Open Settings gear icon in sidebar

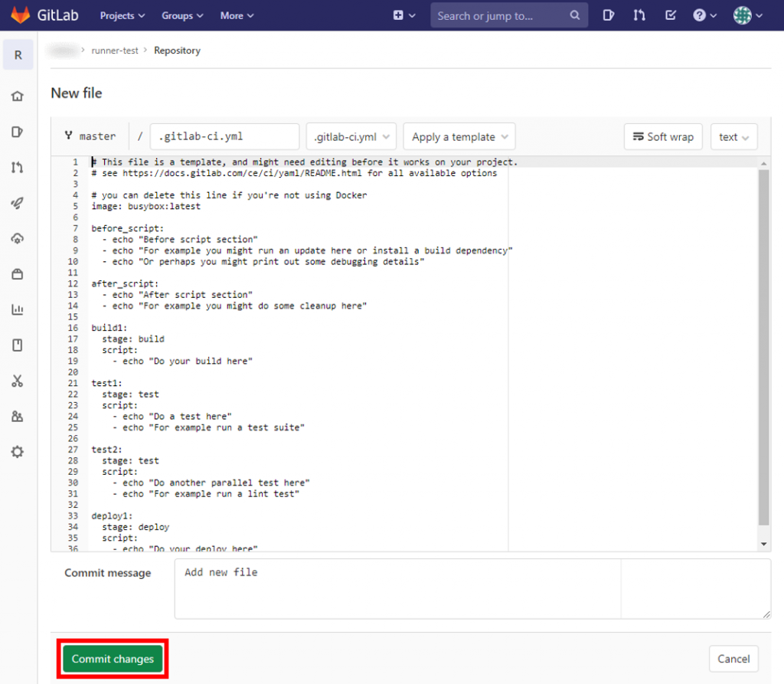(x=18, y=452)
